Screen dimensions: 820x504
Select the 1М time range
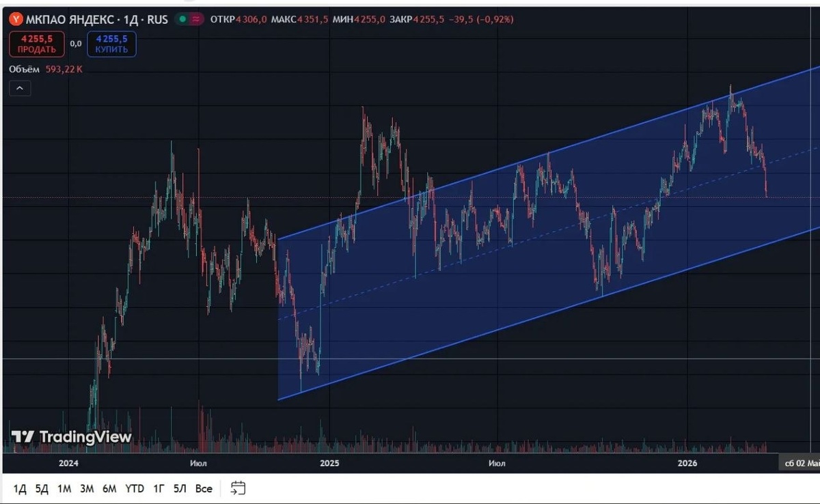point(64,488)
